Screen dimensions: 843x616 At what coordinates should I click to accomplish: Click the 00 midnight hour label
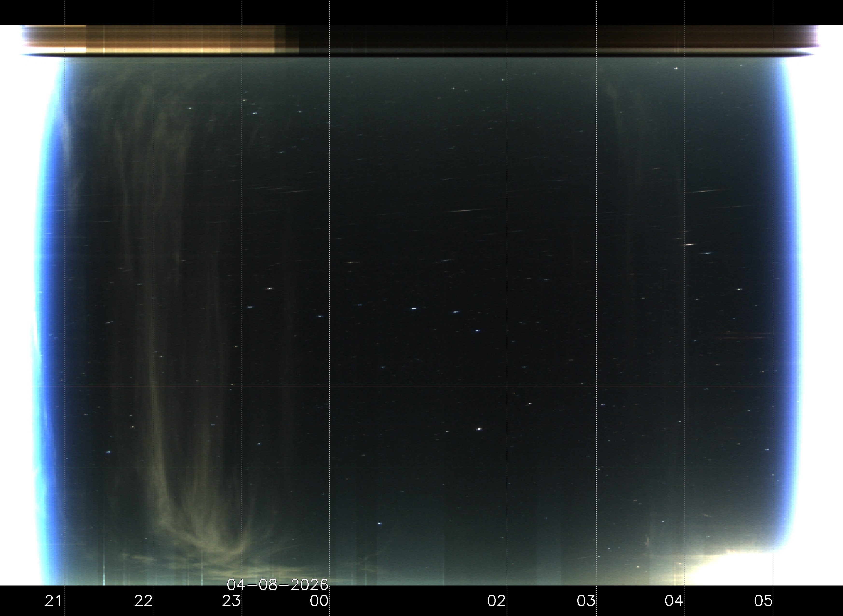tap(320, 601)
